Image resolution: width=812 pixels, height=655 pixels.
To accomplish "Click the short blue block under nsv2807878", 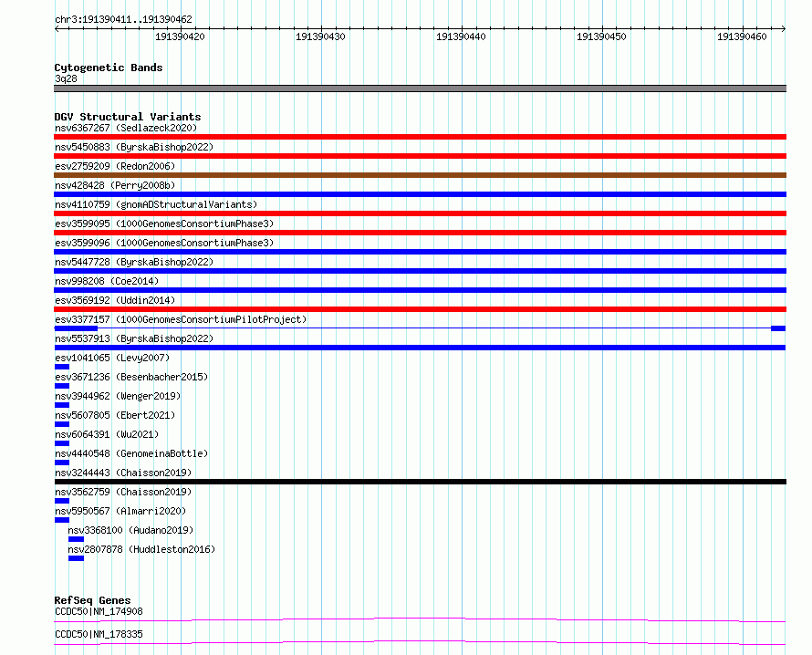I will tap(76, 558).
